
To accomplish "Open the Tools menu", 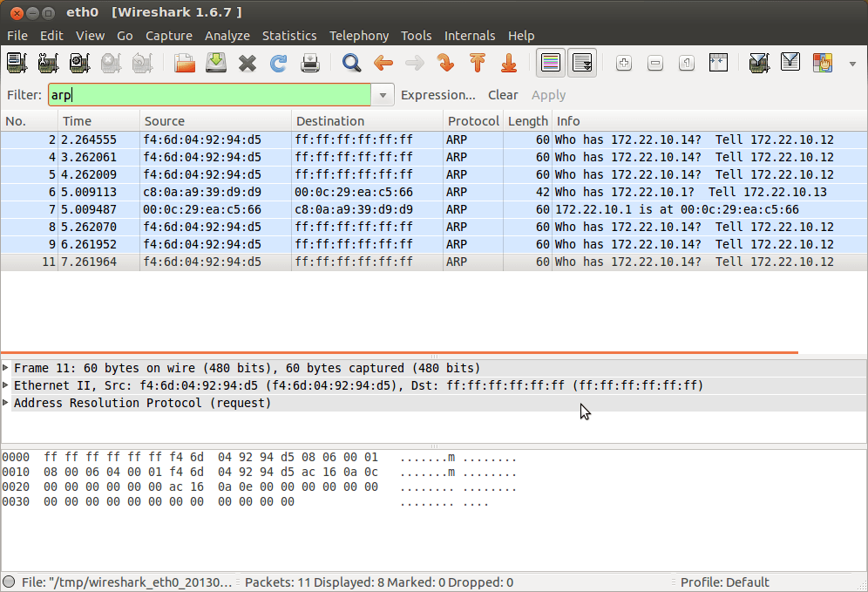I will pos(416,36).
